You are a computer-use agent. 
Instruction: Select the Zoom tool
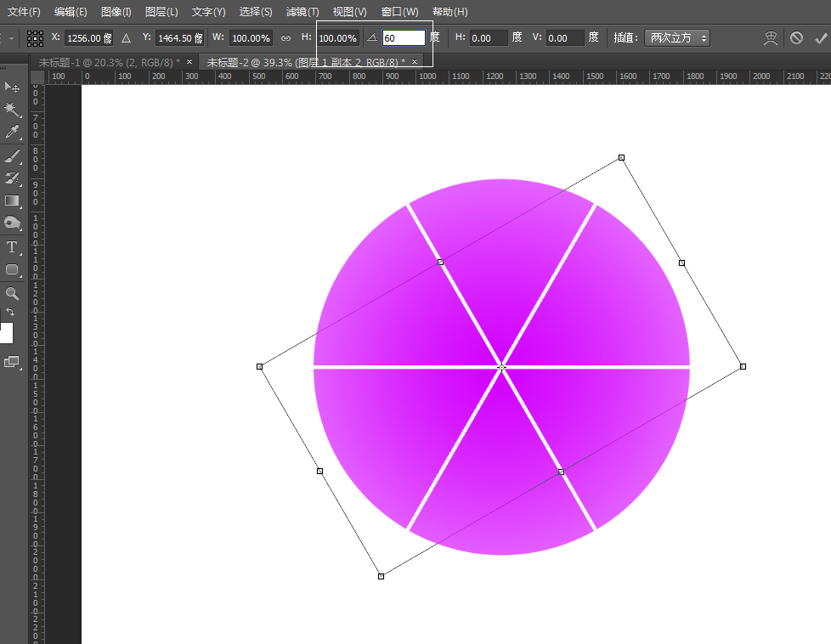coord(12,293)
